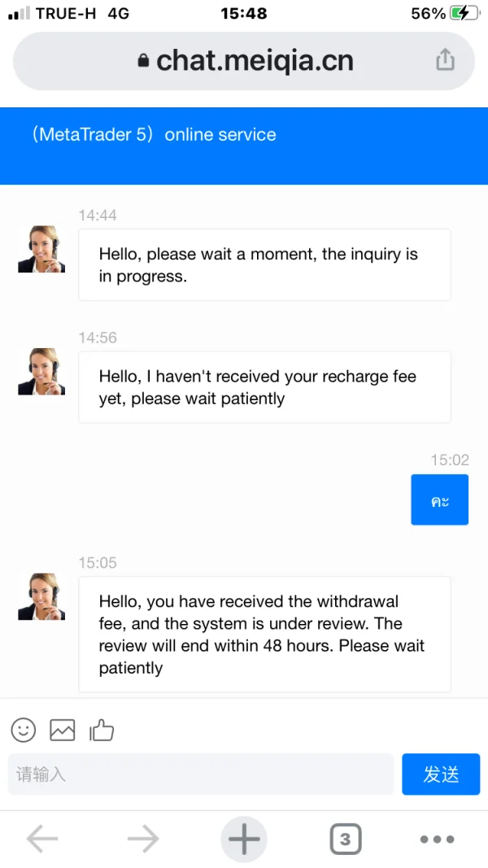Open a new tab with plus button
This screenshot has height=868, width=488.
[x=244, y=839]
